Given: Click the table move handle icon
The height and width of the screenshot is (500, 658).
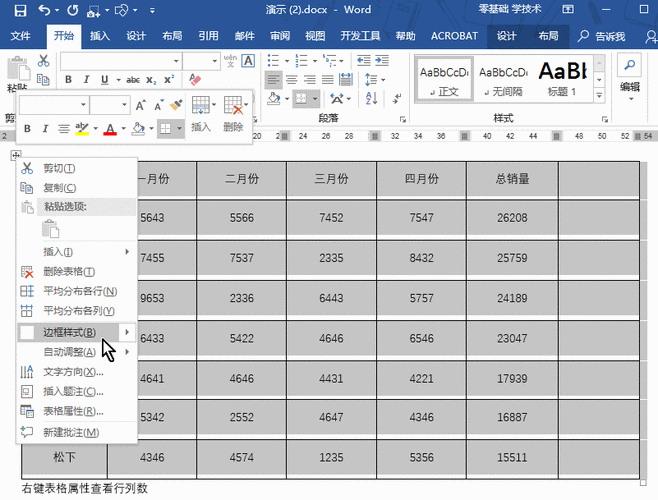Looking at the screenshot, I should click(x=16, y=156).
